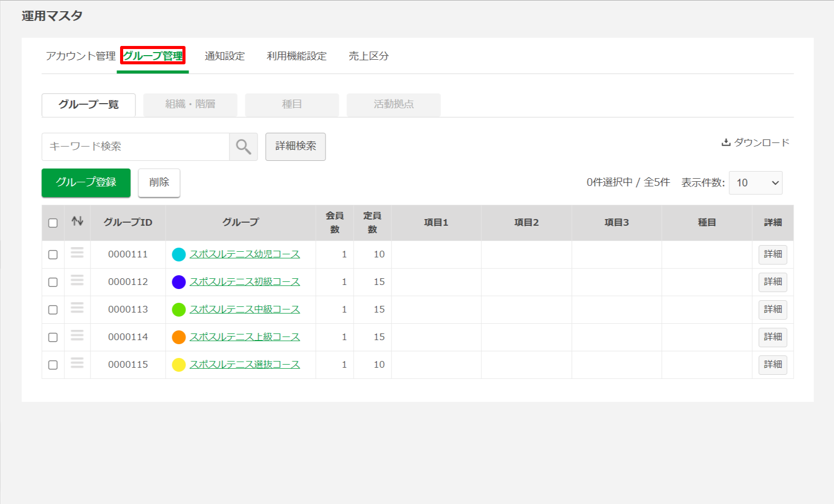Screen dimensions: 834x504
Task: Open the 詳細検索 button
Action: pos(295,147)
